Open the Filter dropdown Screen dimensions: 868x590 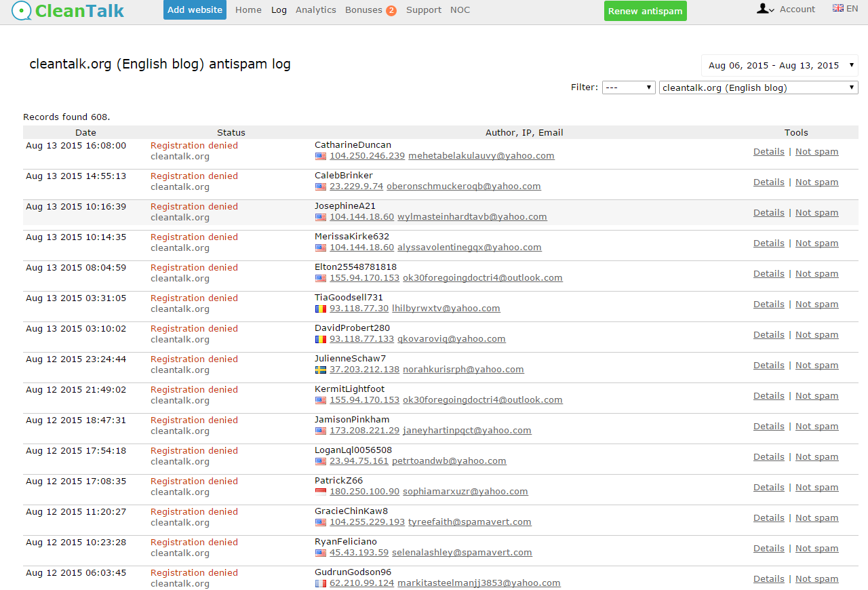click(628, 87)
